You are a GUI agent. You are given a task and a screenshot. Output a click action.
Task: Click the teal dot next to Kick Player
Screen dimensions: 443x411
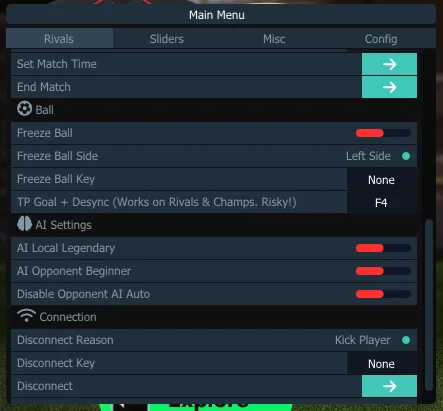[406, 340]
